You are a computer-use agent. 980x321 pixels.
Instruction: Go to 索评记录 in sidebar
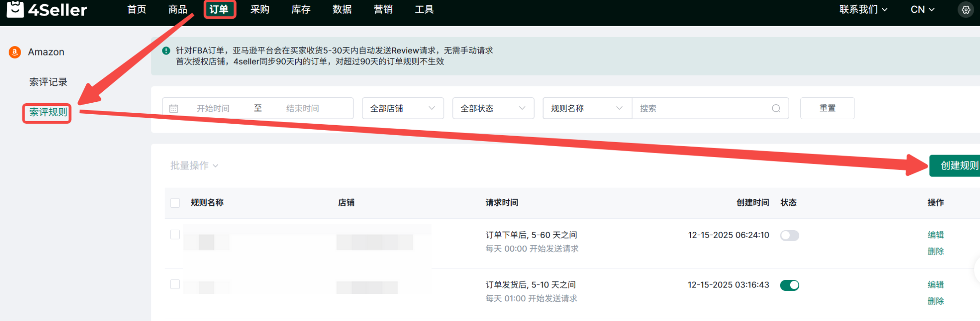click(48, 82)
